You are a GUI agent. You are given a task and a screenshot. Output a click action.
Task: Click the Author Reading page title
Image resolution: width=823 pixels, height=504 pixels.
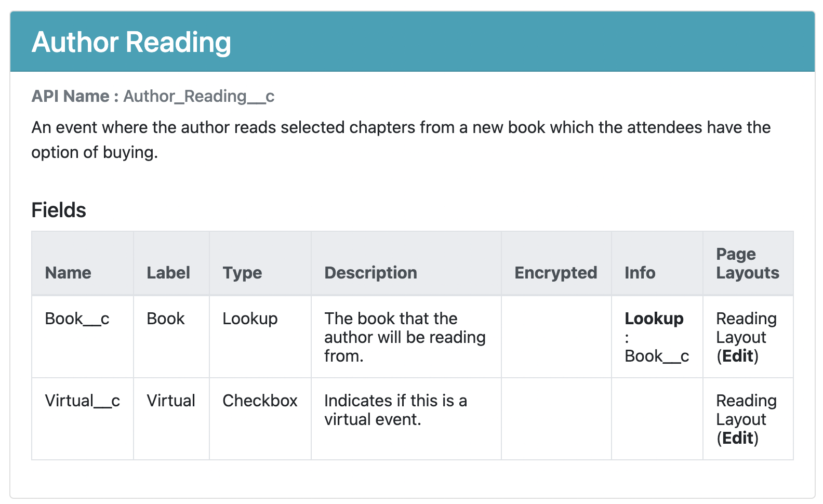click(x=131, y=42)
